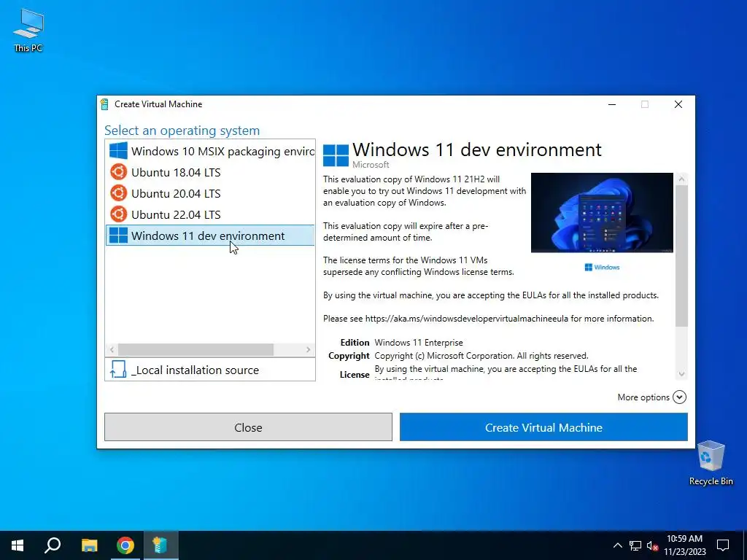Click the Create Virtual Machine title bar icon
The height and width of the screenshot is (560, 747).
(x=104, y=104)
